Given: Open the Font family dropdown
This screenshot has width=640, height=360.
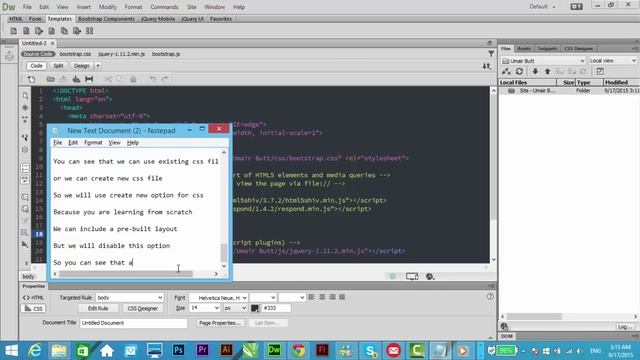Looking at the screenshot, I should (x=218, y=298).
